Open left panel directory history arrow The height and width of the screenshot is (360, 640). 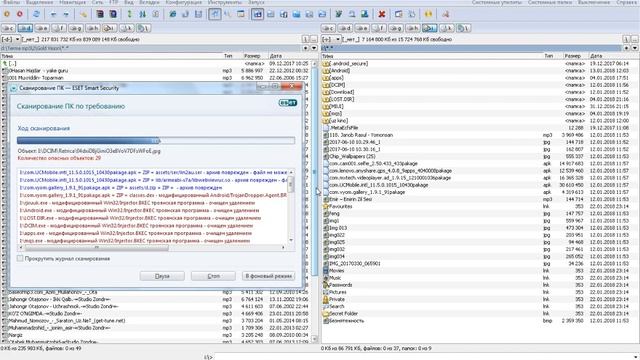click(x=314, y=48)
